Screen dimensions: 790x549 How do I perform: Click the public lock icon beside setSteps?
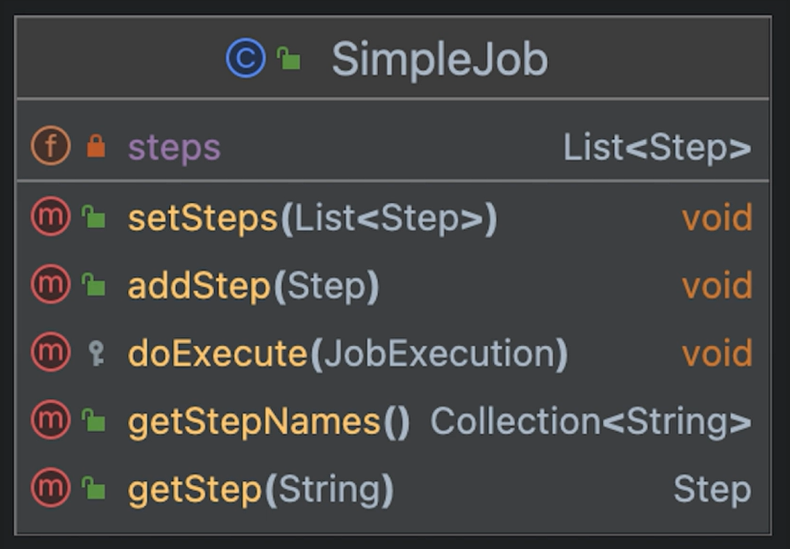[94, 217]
